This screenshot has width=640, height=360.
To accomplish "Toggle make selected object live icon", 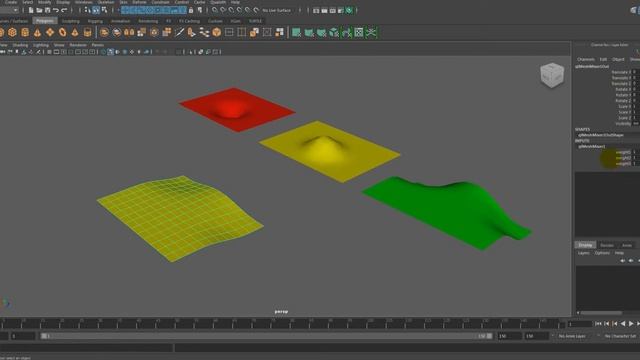I will coord(256,10).
